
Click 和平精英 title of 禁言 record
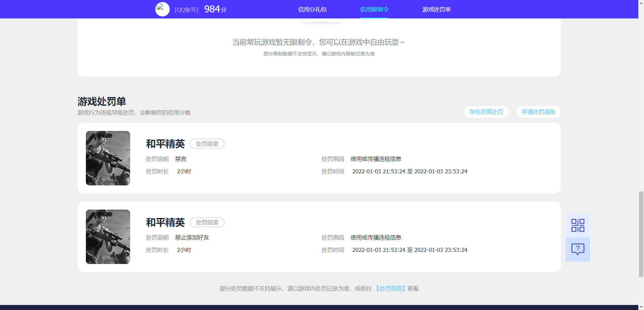(x=165, y=144)
